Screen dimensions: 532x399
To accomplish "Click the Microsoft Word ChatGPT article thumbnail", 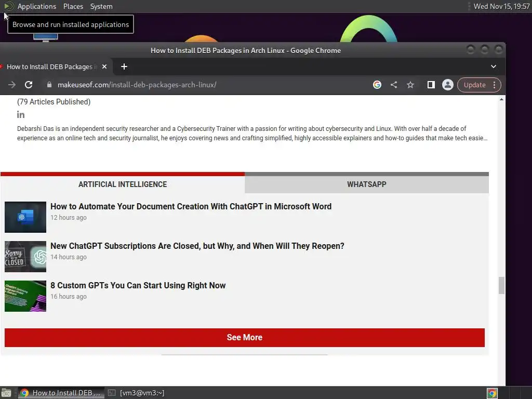I will [x=25, y=217].
